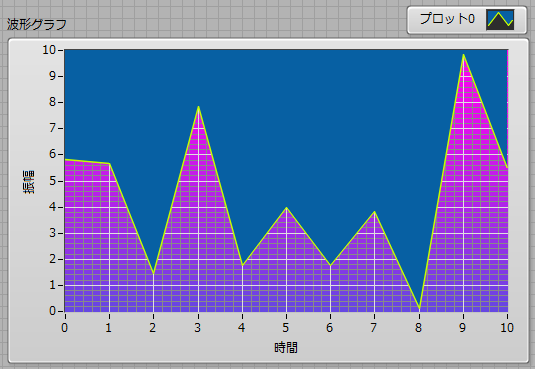535x369 pixels.
Task: Click X-axis minimum value 0
Action: (x=64, y=328)
